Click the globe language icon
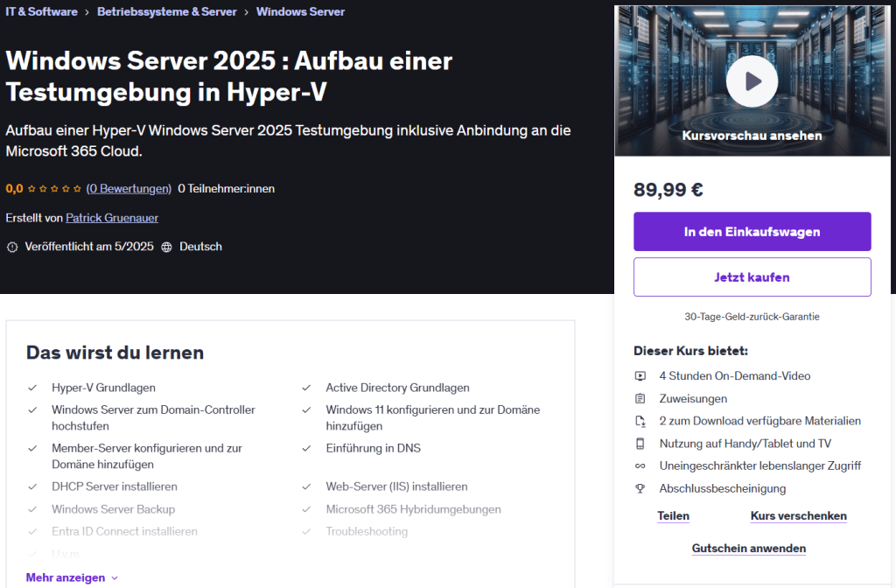 pyautogui.click(x=167, y=248)
